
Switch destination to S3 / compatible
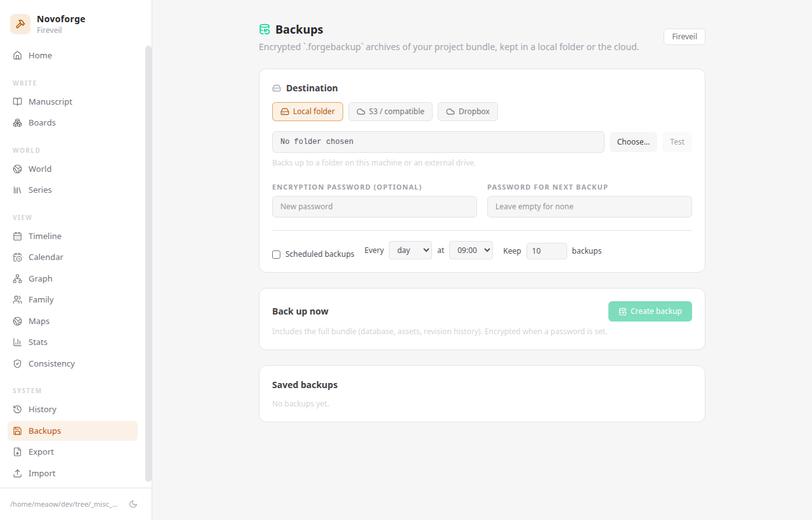pyautogui.click(x=390, y=112)
